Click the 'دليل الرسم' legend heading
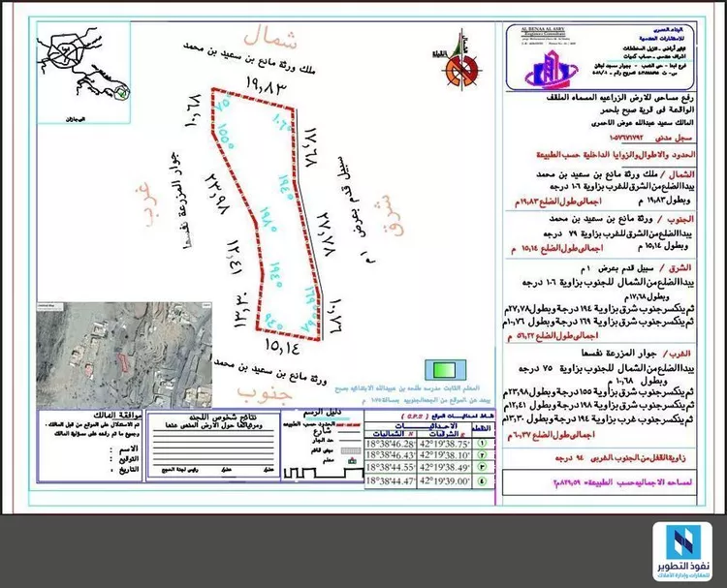Image resolution: width=727 pixels, height=588 pixels. pyautogui.click(x=322, y=413)
